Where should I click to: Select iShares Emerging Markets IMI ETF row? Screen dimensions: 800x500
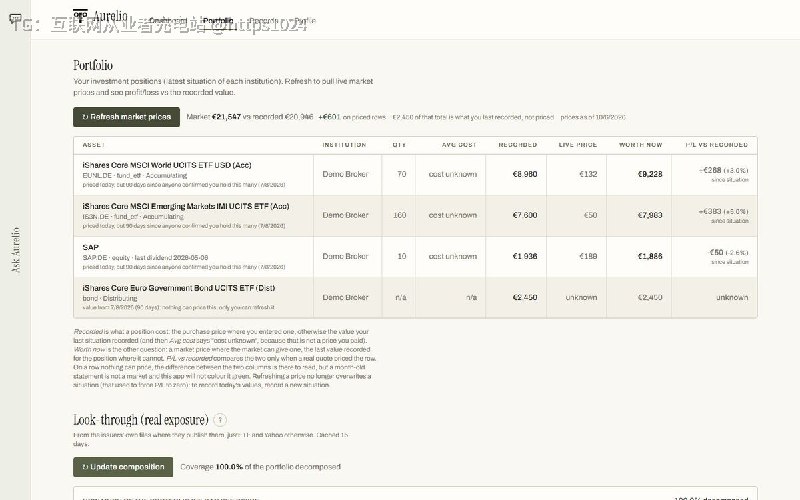coord(415,216)
